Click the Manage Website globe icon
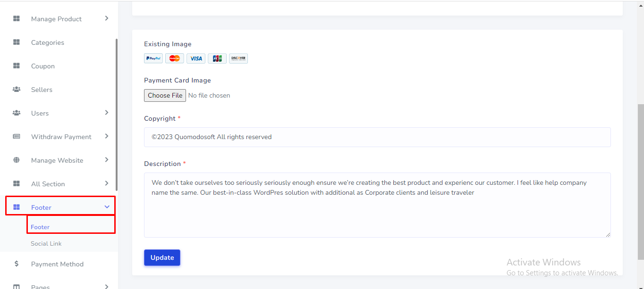Screen dimensions: 644x289 17,160
